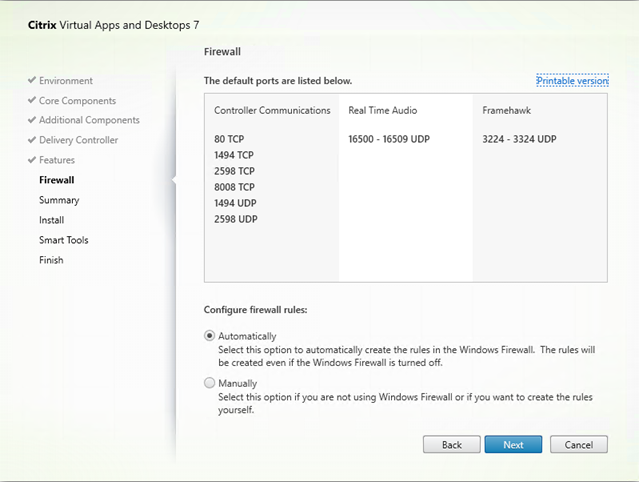The image size is (639, 482).
Task: Click the 1494 TCP port entry
Action: pyautogui.click(x=234, y=155)
